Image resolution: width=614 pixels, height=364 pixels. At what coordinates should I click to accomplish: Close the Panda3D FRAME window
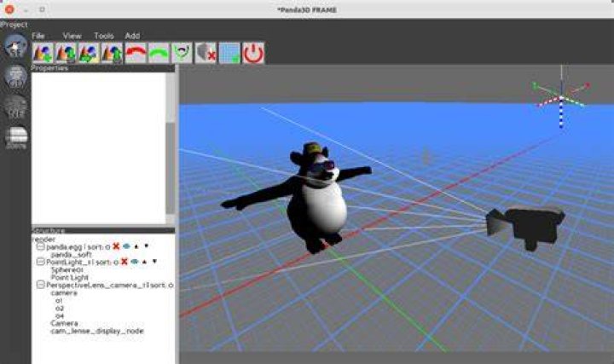pos(9,9)
